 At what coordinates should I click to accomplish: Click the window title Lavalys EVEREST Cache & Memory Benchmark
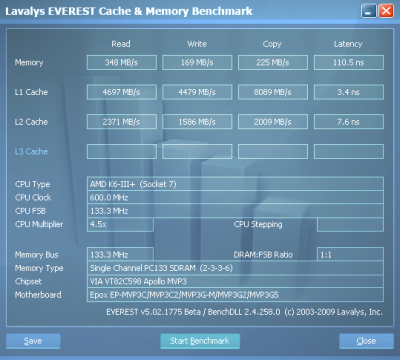[x=129, y=11]
